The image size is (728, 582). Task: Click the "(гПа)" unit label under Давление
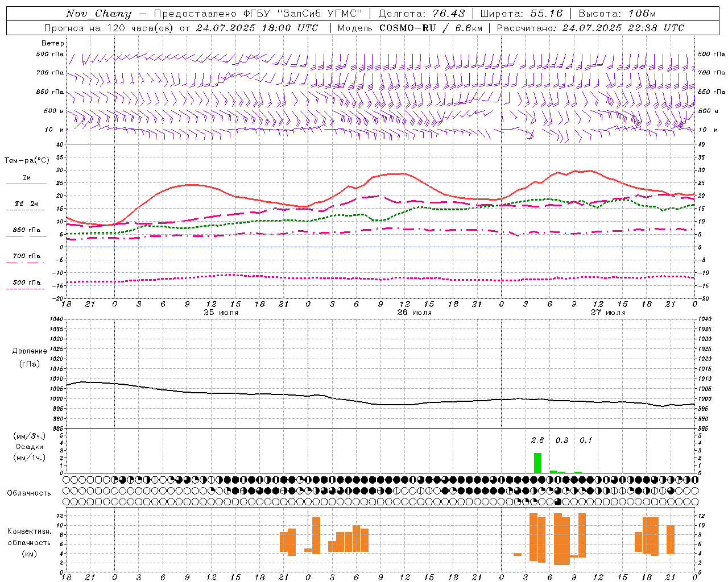coord(30,364)
